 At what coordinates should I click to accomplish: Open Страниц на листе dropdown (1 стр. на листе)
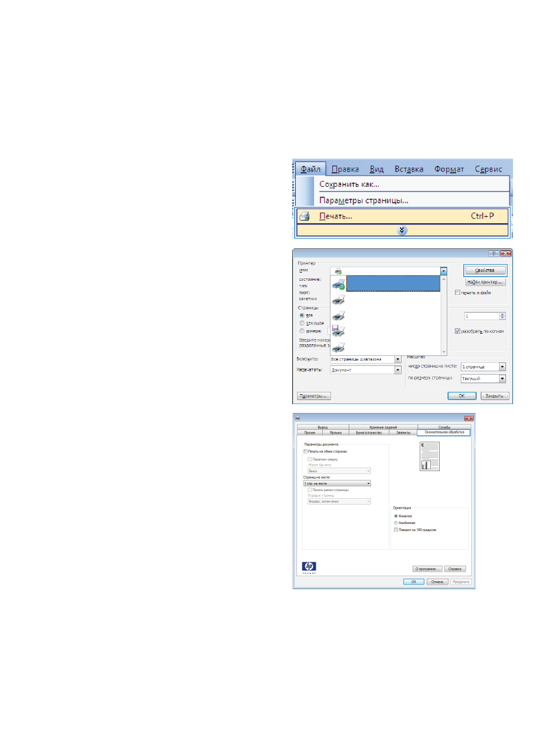click(x=337, y=483)
